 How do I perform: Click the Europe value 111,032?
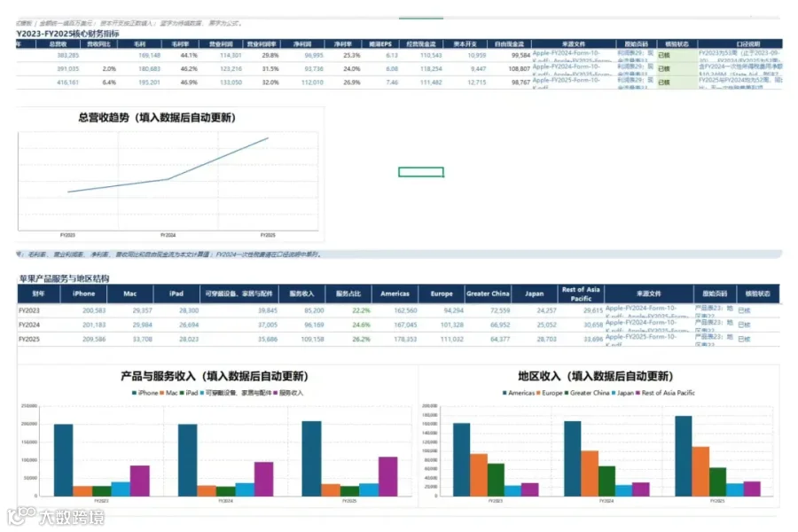[x=452, y=339]
